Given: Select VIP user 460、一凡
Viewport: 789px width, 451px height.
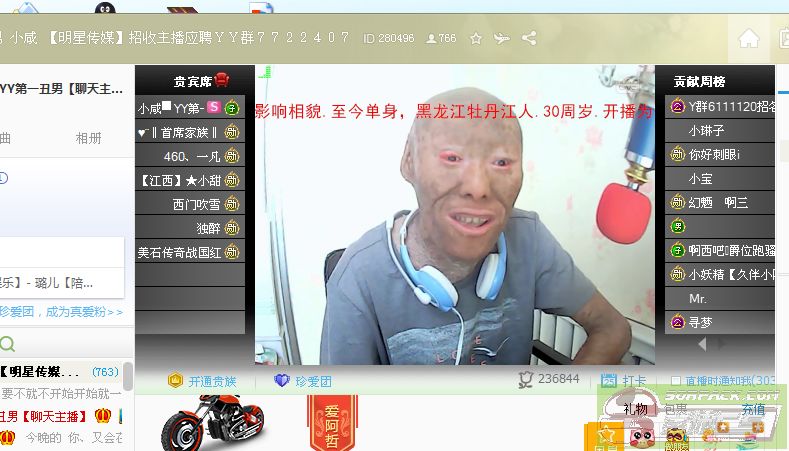Looking at the screenshot, I should 190,156.
